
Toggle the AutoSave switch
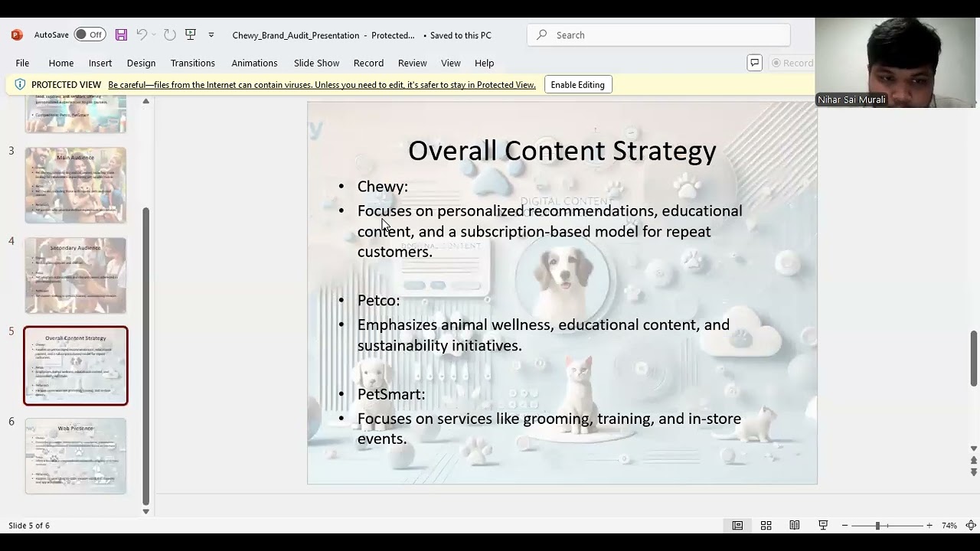click(x=90, y=35)
